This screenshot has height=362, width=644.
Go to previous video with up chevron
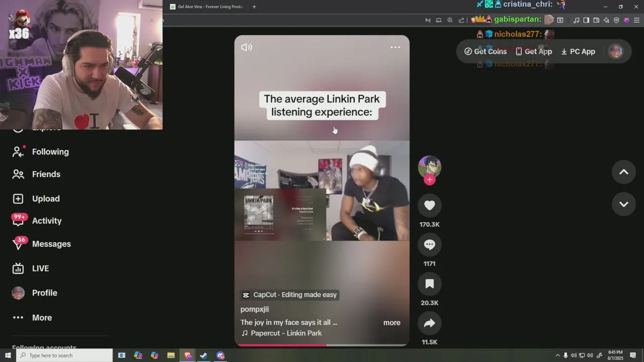point(624,172)
